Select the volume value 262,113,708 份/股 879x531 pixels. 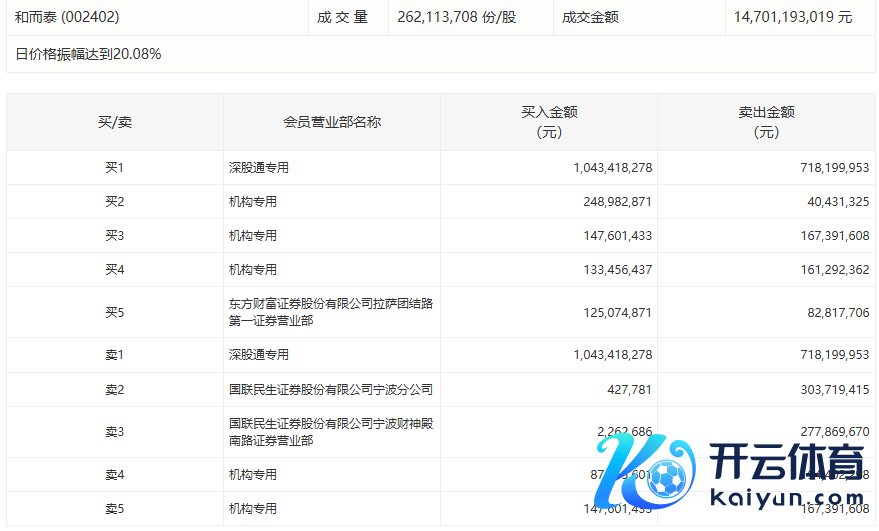pos(456,17)
